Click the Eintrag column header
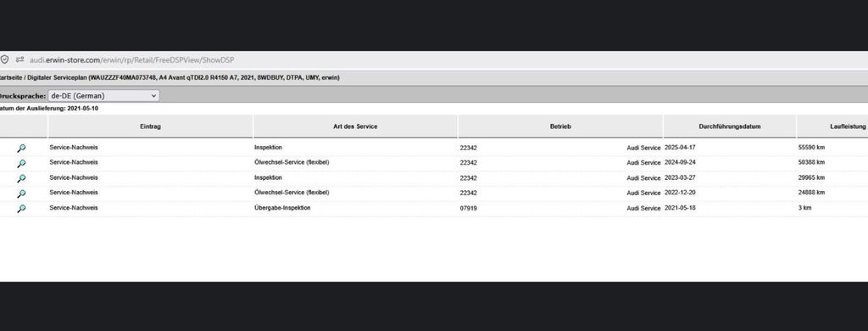 151,126
